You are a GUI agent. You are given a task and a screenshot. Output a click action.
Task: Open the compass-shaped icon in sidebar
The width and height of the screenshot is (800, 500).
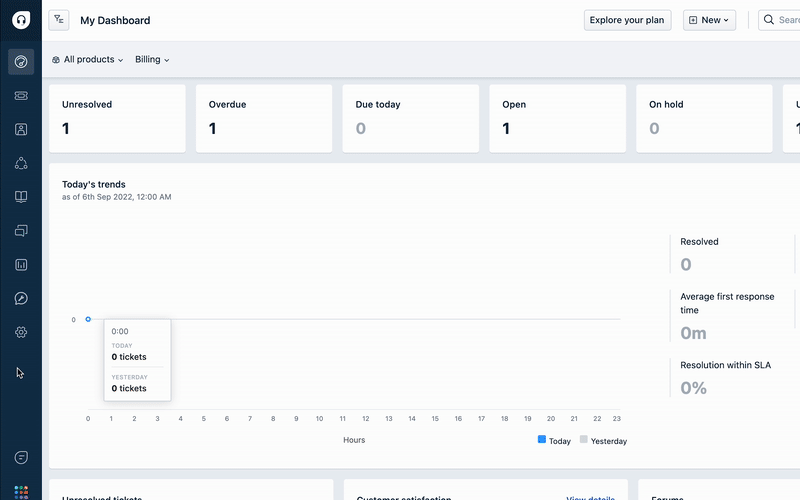click(x=21, y=298)
